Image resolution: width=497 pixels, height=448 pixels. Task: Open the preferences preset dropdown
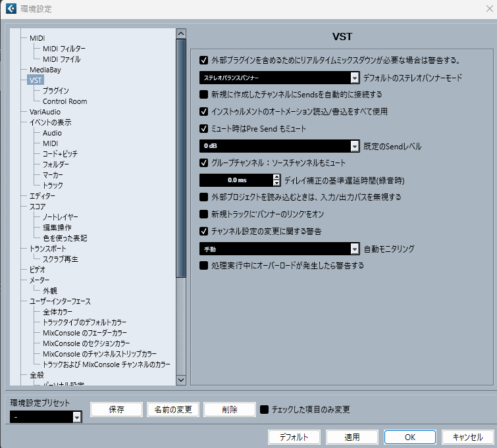[46, 417]
